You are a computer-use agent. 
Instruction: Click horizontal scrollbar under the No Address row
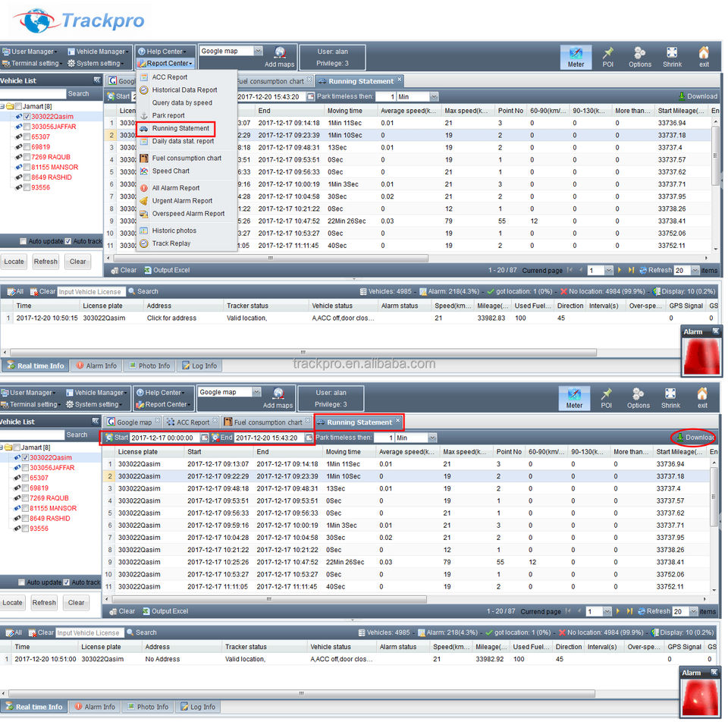pyautogui.click(x=302, y=694)
